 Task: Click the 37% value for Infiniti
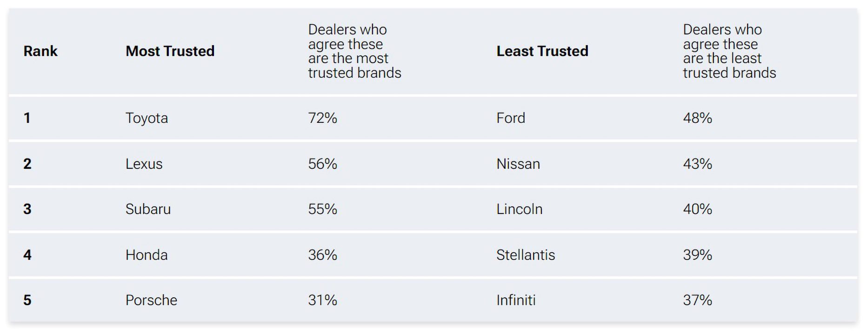697,300
